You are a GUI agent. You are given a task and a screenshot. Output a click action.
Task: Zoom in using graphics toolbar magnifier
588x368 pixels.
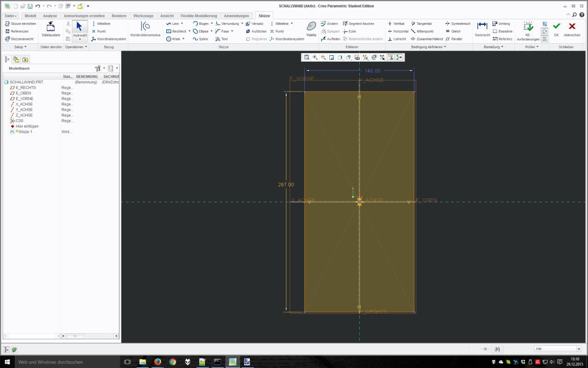(315, 57)
